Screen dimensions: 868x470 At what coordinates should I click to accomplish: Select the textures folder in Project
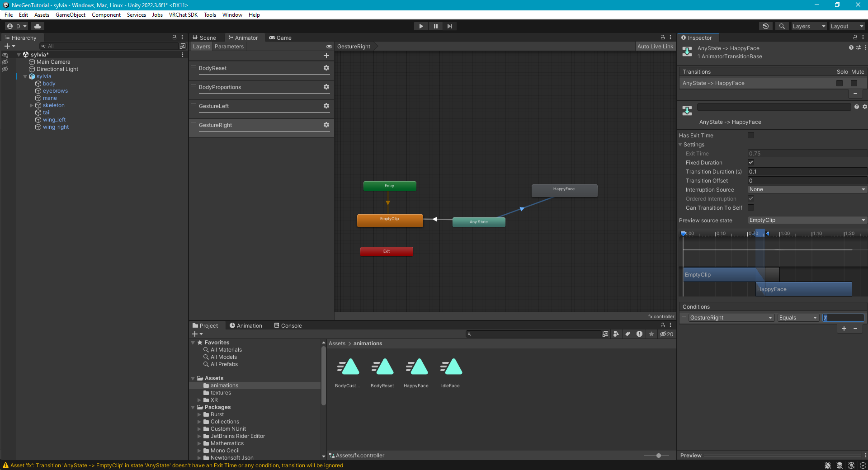[221, 393]
